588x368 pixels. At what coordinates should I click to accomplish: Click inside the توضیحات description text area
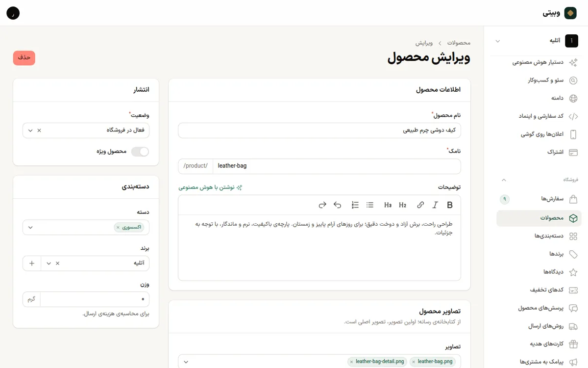click(319, 247)
